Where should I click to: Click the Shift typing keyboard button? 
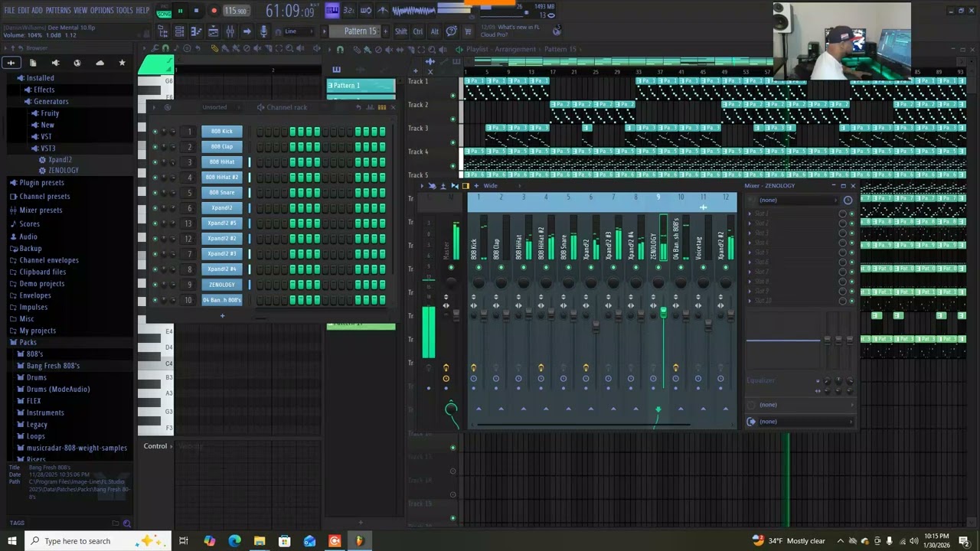(x=401, y=31)
